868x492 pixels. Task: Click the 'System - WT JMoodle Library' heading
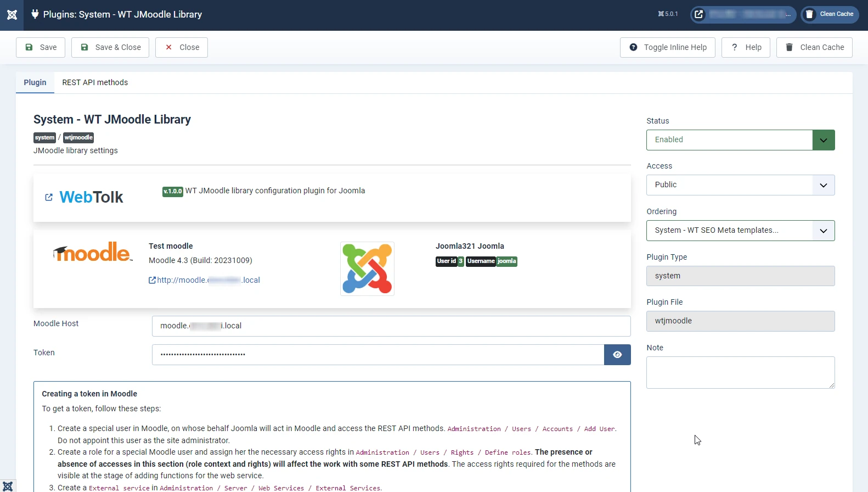112,120
